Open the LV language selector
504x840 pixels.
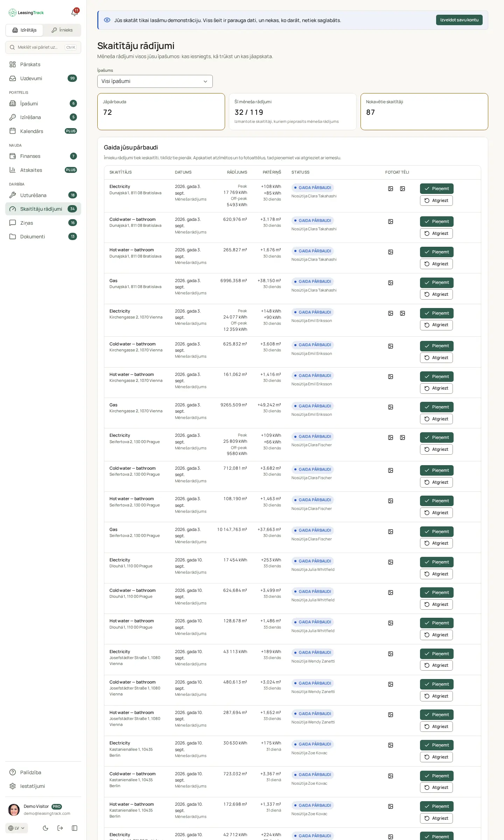(16, 828)
